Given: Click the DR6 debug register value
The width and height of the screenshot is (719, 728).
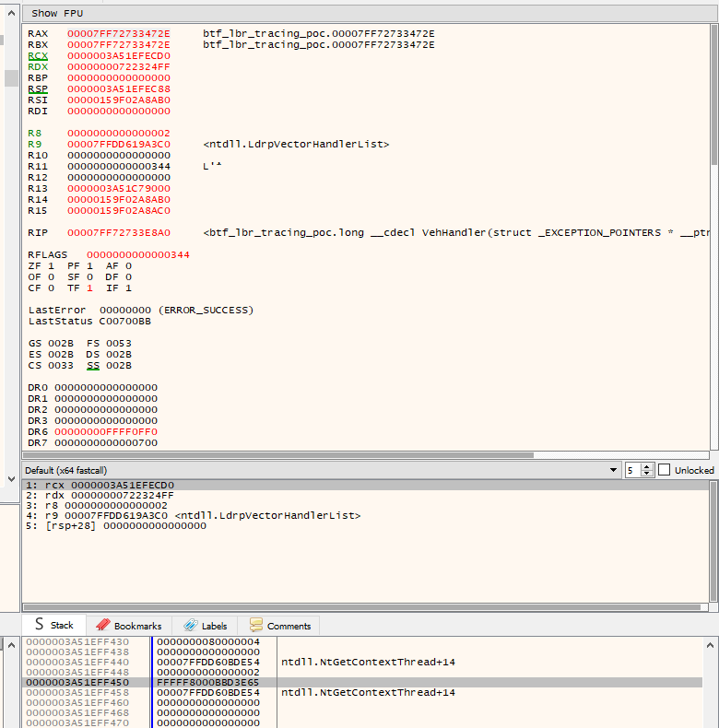Looking at the screenshot, I should pos(106,431).
